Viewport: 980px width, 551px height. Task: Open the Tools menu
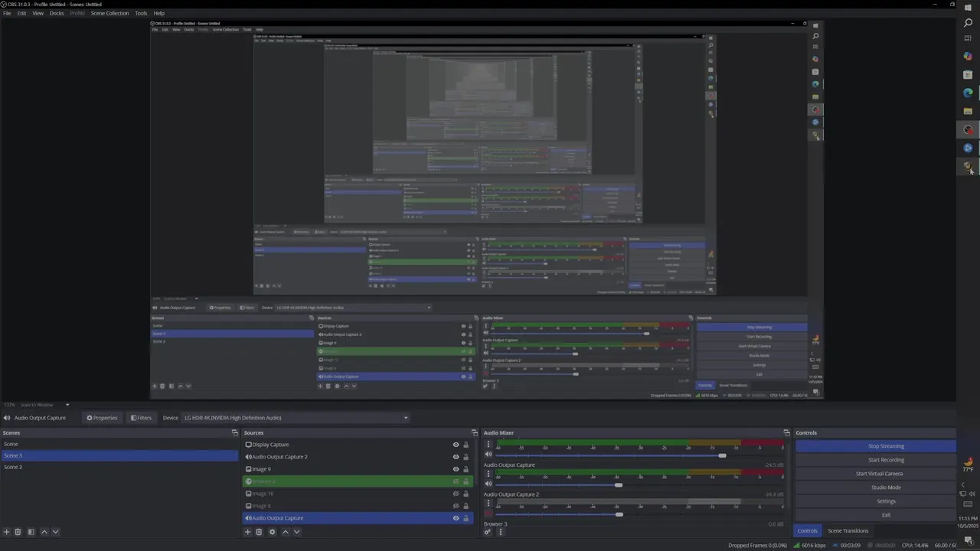[141, 13]
